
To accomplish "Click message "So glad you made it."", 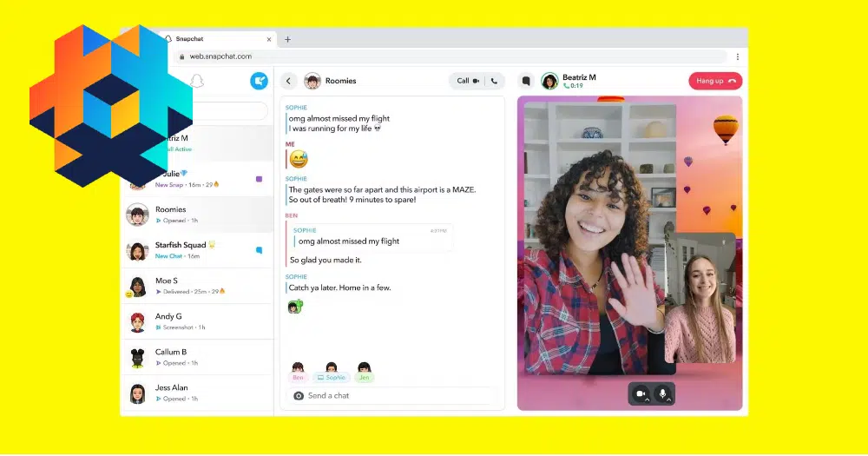I will tap(325, 260).
